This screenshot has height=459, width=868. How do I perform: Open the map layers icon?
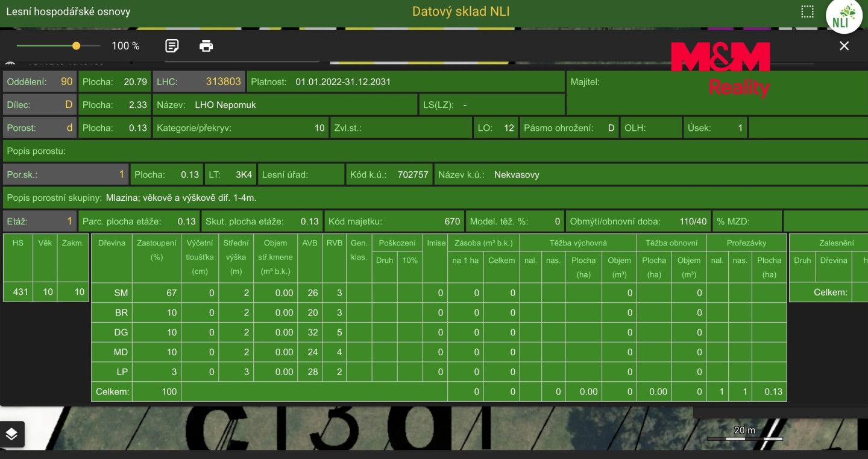click(12, 434)
